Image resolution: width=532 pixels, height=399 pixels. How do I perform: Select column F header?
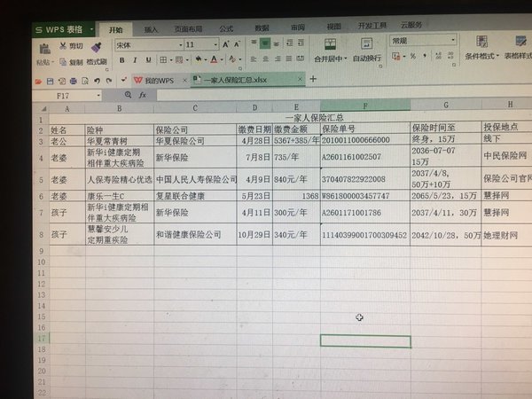click(x=365, y=106)
